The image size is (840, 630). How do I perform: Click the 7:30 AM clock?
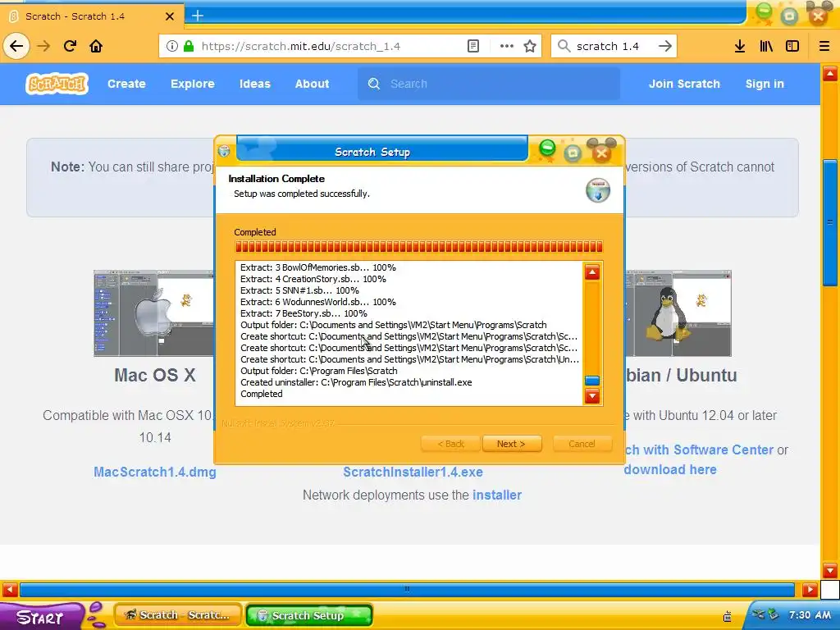pos(810,614)
